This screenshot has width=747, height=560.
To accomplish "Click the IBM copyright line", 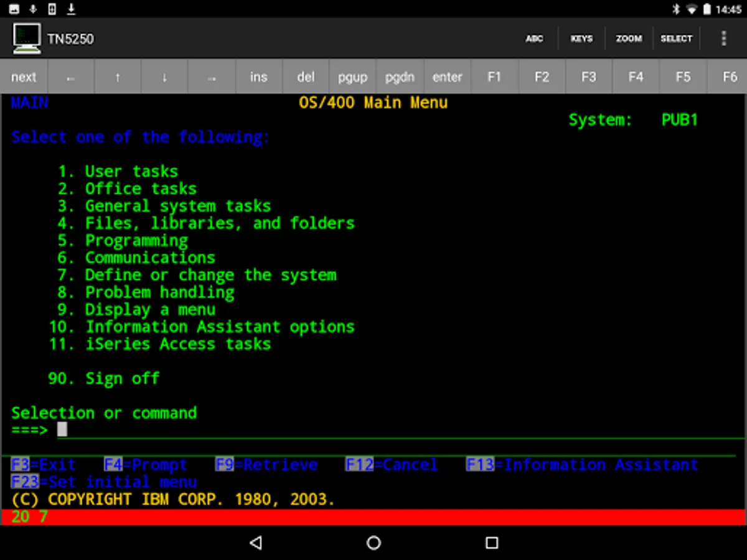I will (x=173, y=500).
